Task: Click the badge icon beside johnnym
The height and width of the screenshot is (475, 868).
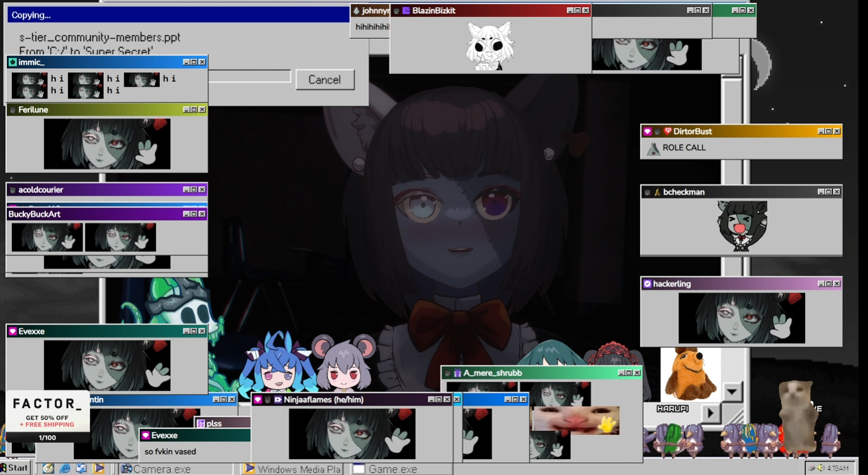Action: [x=356, y=11]
